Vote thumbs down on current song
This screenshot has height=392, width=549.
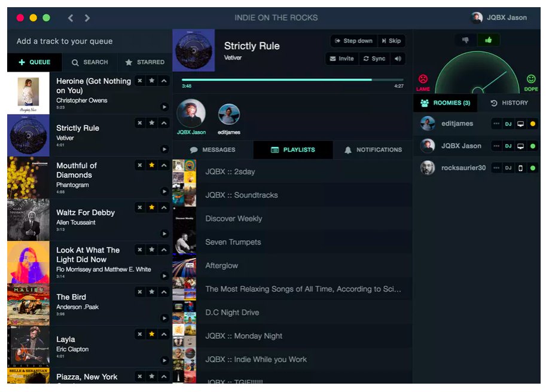(465, 40)
